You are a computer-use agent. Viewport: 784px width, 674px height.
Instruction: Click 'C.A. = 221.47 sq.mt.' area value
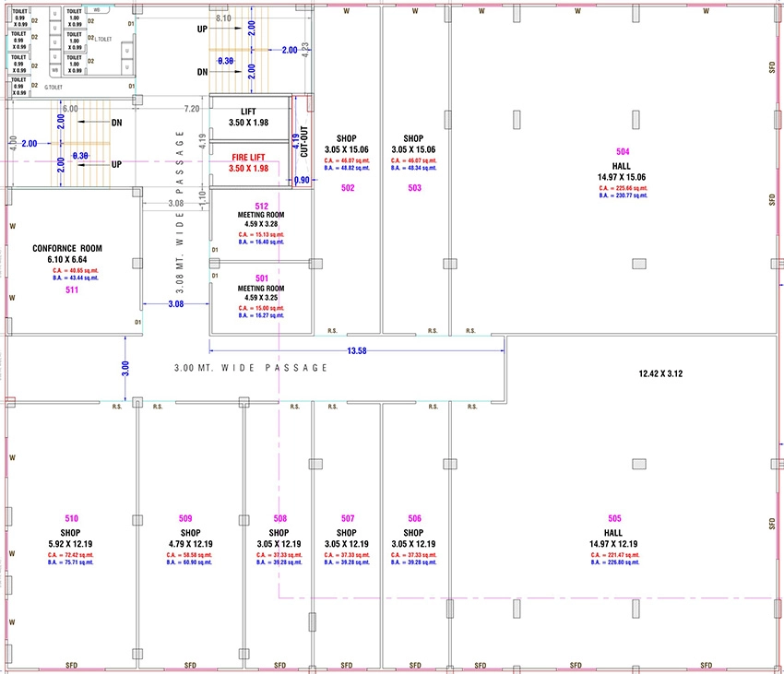pyautogui.click(x=615, y=555)
